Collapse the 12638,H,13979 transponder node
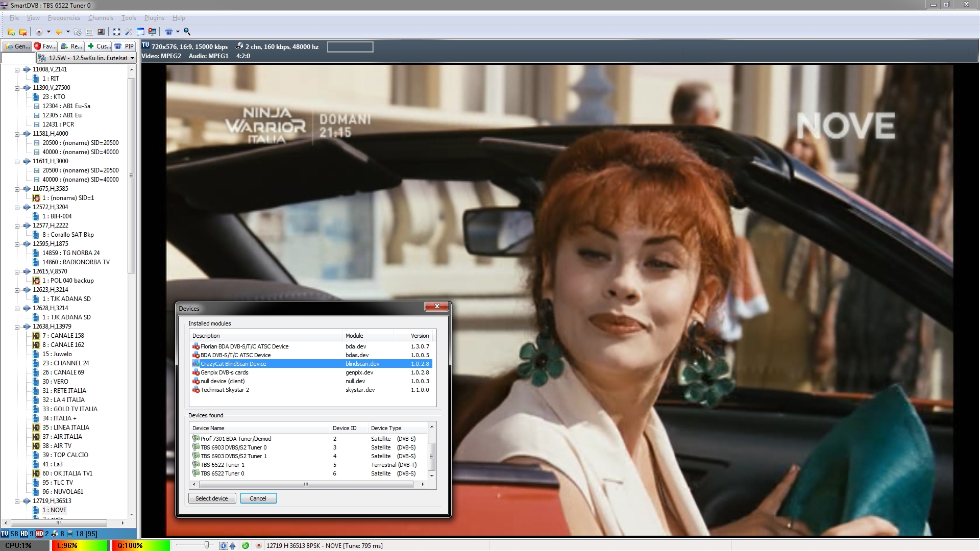This screenshot has width=980, height=551. point(17,327)
